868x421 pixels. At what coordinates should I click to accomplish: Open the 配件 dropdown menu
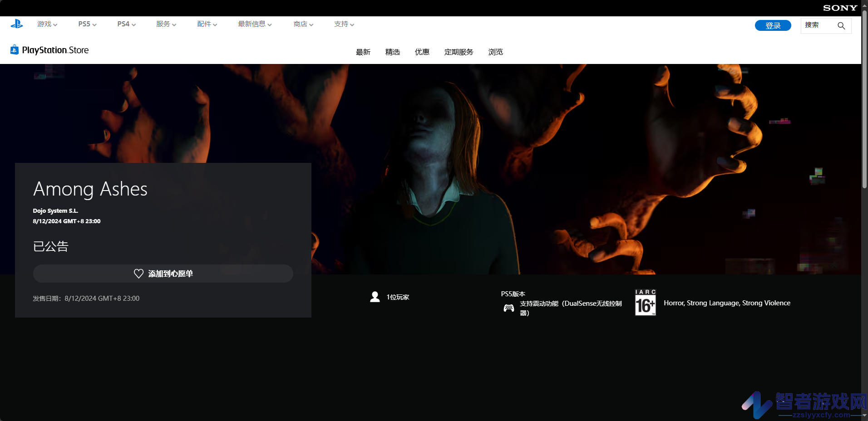(207, 24)
